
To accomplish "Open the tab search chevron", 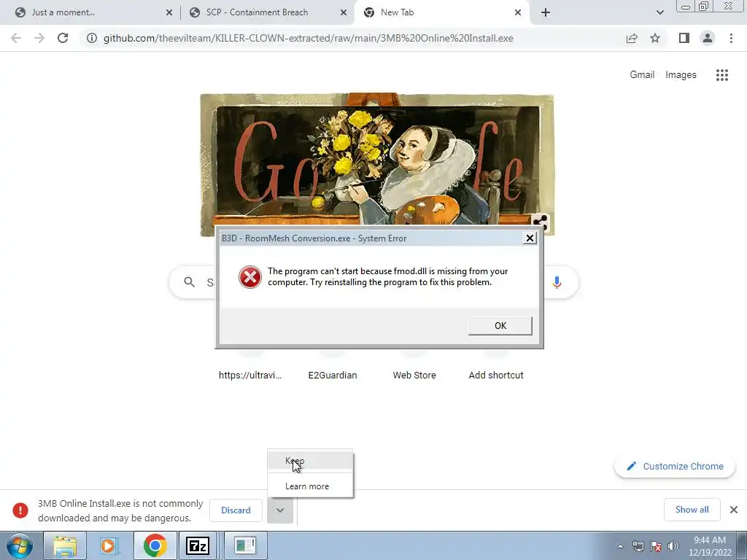I will pyautogui.click(x=659, y=12).
